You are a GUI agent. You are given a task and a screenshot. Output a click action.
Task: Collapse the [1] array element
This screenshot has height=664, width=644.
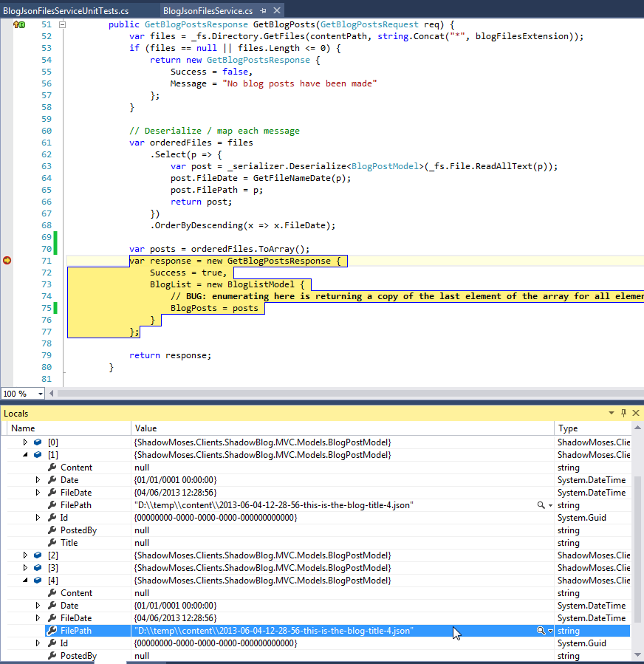[x=25, y=454]
